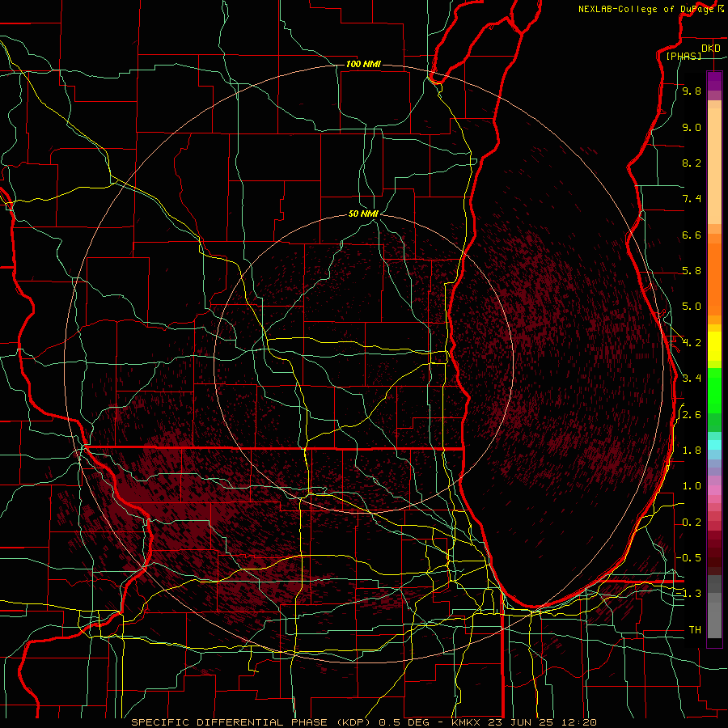Click the 7.4 value on the color scale
The image size is (728, 728).
[x=692, y=199]
